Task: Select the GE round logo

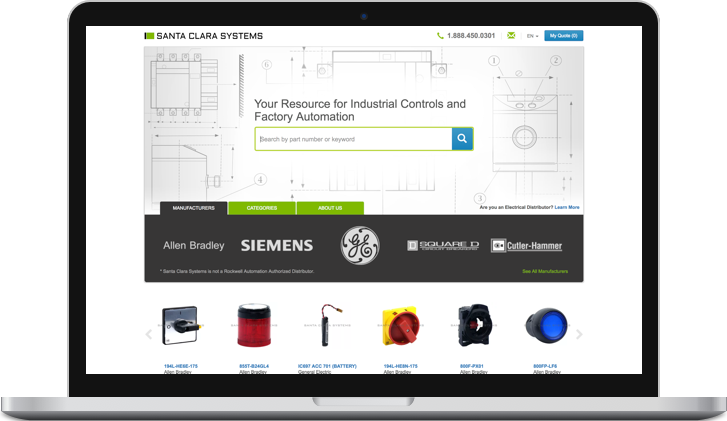Action: 360,246
